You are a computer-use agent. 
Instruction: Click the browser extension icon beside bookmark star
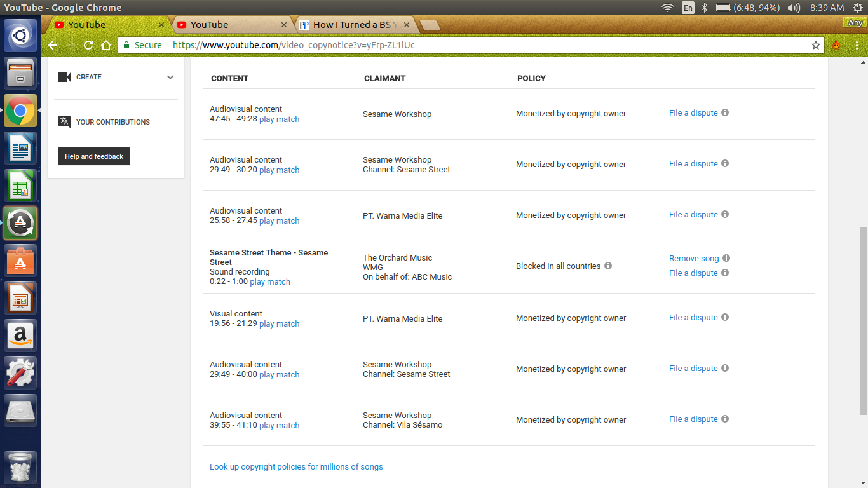click(836, 45)
